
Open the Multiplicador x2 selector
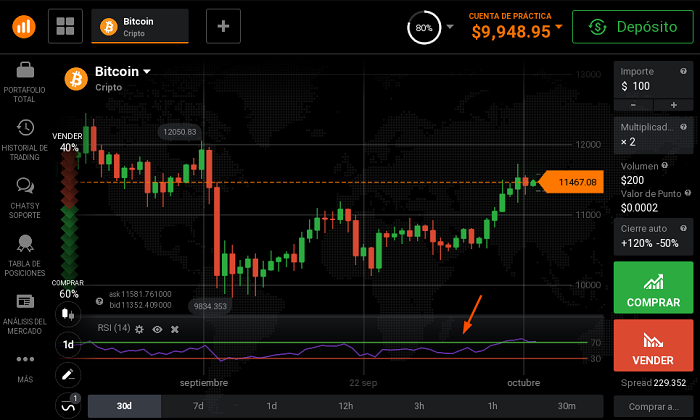(x=654, y=135)
